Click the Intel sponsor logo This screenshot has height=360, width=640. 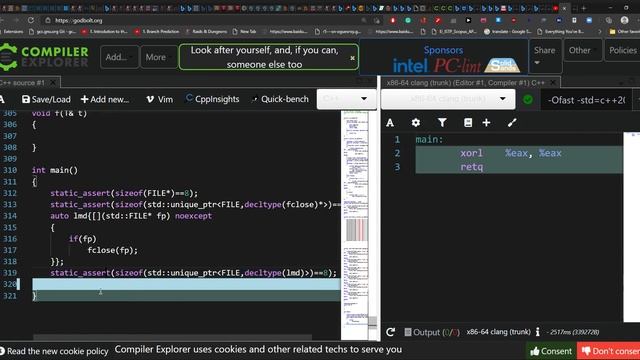(410, 66)
